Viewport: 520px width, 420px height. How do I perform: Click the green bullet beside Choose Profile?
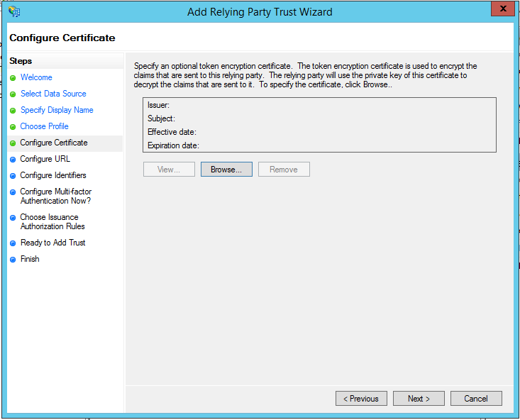13,126
